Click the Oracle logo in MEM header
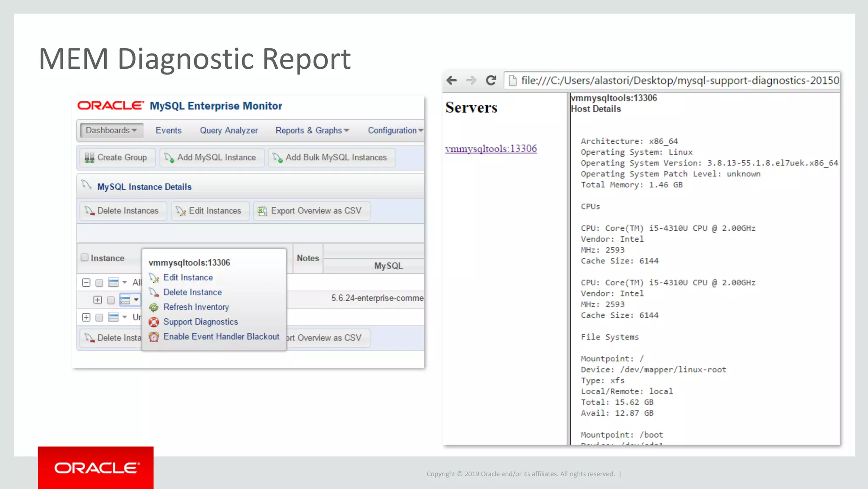Image resolution: width=868 pixels, height=489 pixels. click(111, 105)
